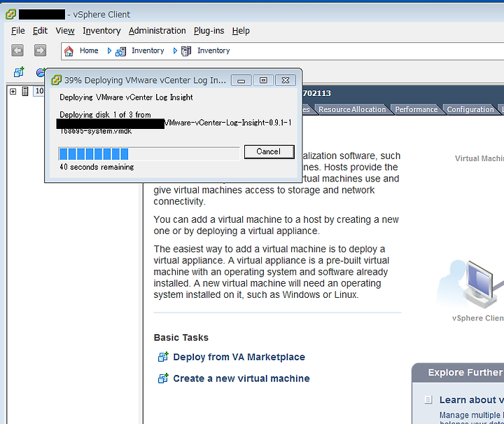Click the second Inventory breadcrumb icon
This screenshot has width=504, height=424.
click(186, 51)
